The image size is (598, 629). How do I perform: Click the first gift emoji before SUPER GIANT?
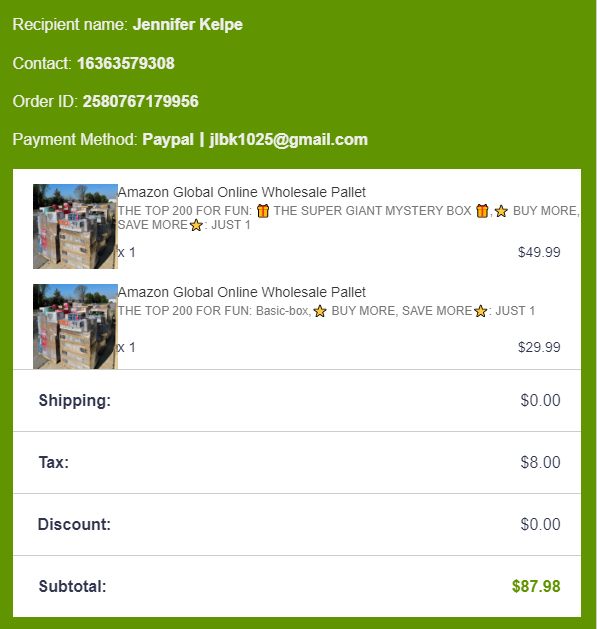point(263,211)
